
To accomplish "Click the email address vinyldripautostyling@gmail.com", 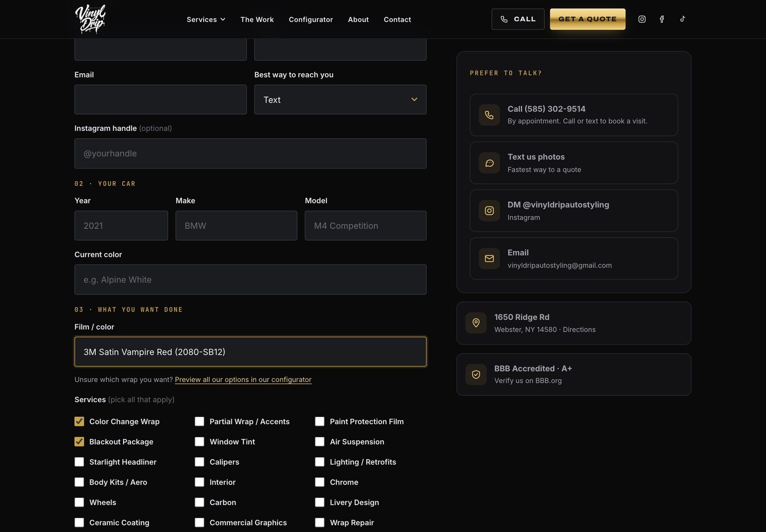I will click(x=560, y=265).
